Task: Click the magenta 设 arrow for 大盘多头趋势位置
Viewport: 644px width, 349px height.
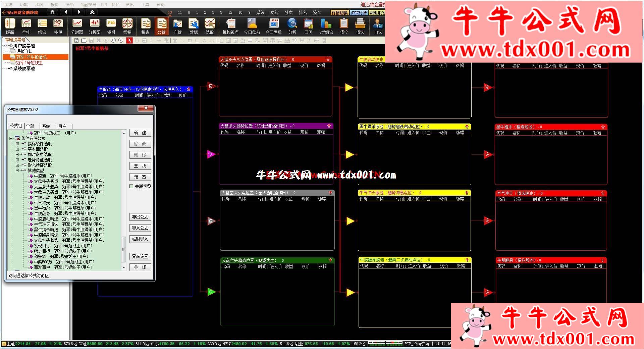Action: (211, 154)
